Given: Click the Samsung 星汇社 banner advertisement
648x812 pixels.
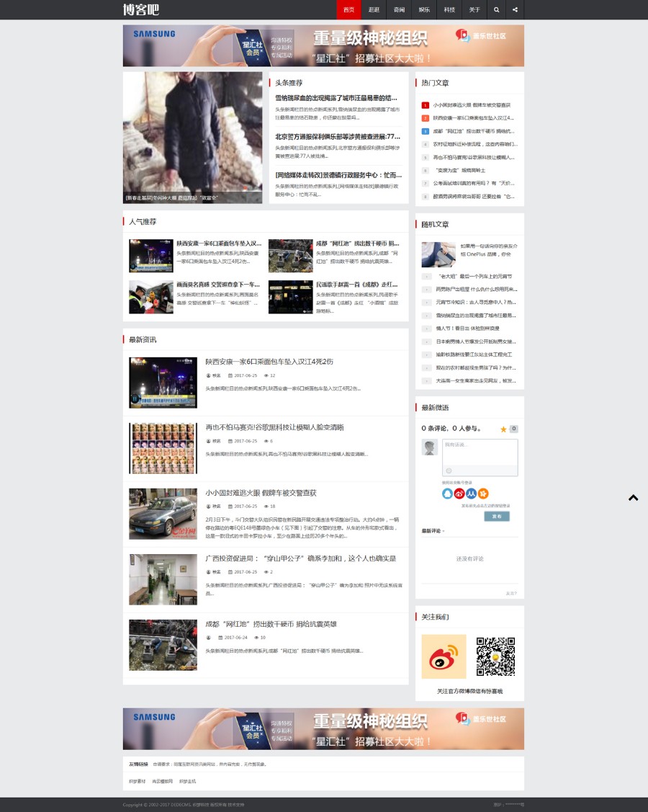Looking at the screenshot, I should [x=323, y=45].
